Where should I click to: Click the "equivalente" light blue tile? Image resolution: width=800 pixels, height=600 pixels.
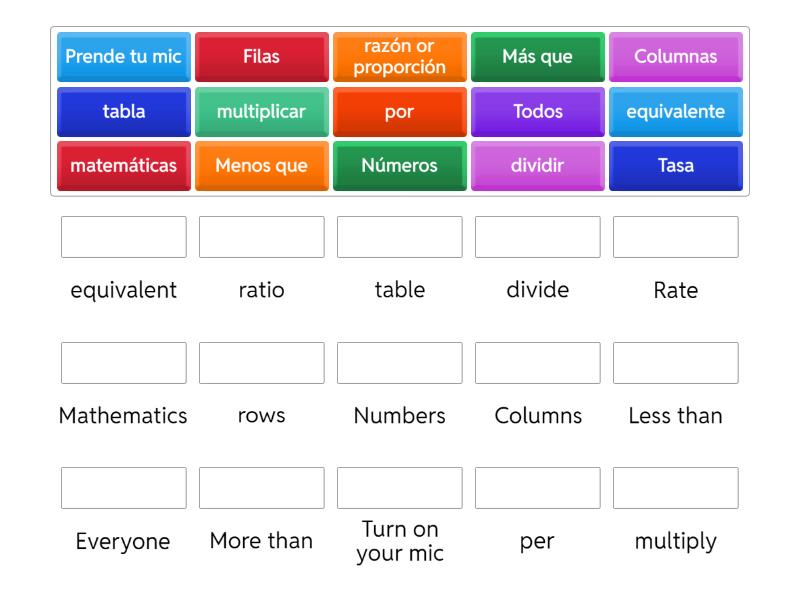[x=676, y=112]
